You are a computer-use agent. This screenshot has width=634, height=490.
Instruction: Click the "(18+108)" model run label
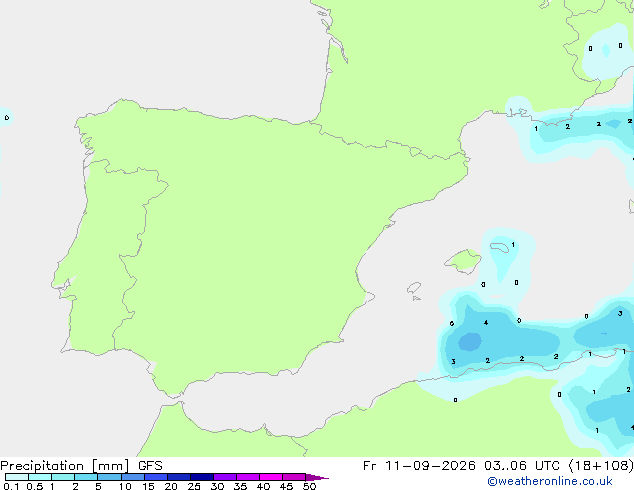601,466
